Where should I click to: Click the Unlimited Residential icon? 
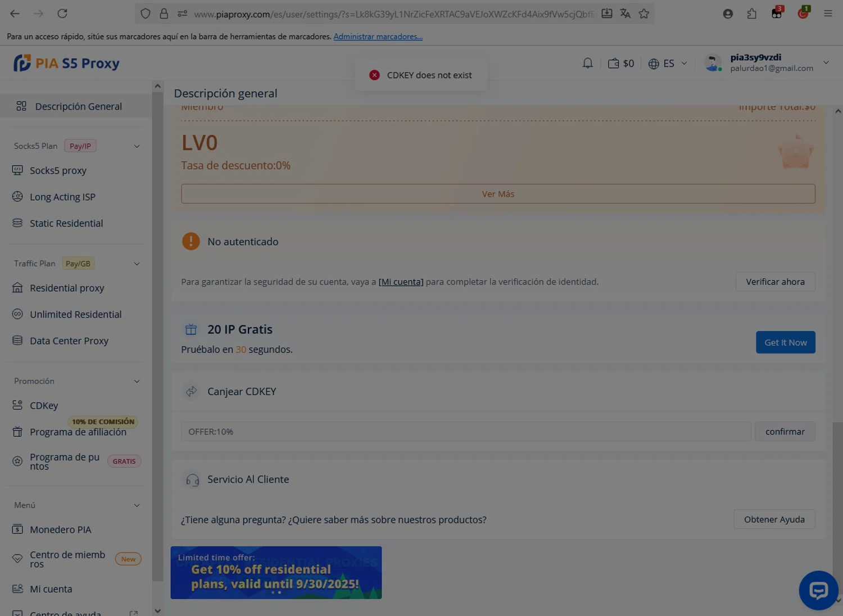click(x=17, y=314)
